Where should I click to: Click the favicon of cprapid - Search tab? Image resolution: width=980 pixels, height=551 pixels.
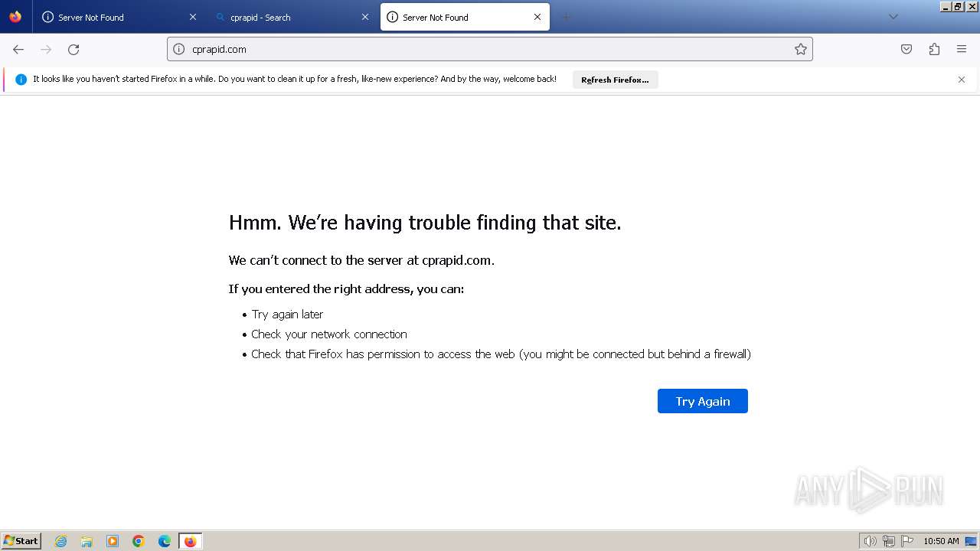coord(221,17)
